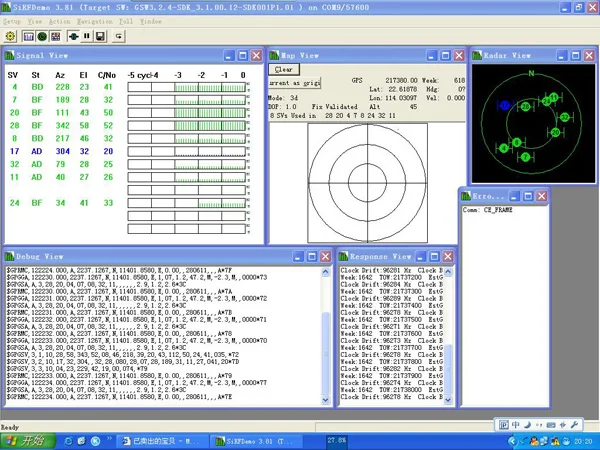Click the Lat value 22.61878

tap(404, 89)
